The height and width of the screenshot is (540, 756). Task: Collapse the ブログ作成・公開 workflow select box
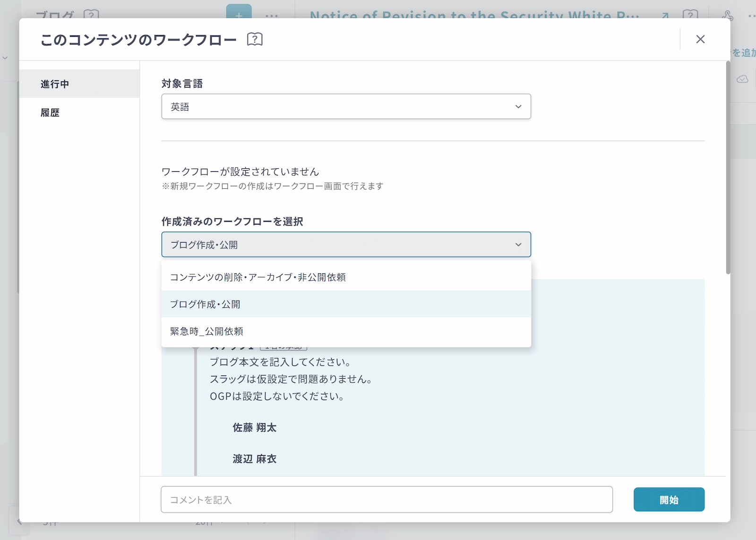tap(346, 245)
